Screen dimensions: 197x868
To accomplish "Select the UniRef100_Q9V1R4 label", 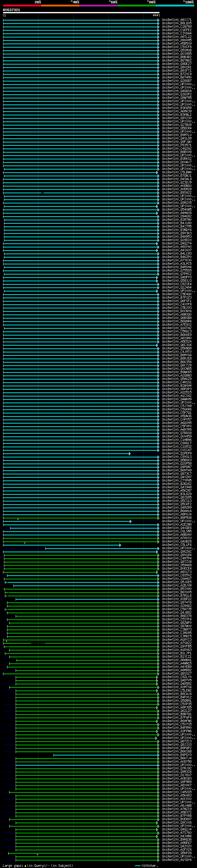I will [177, 555].
